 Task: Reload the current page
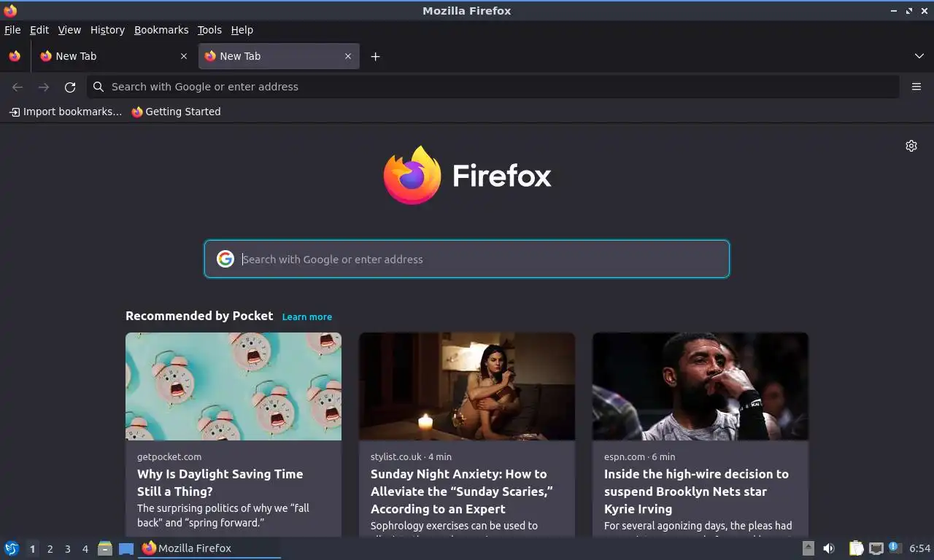pos(70,87)
